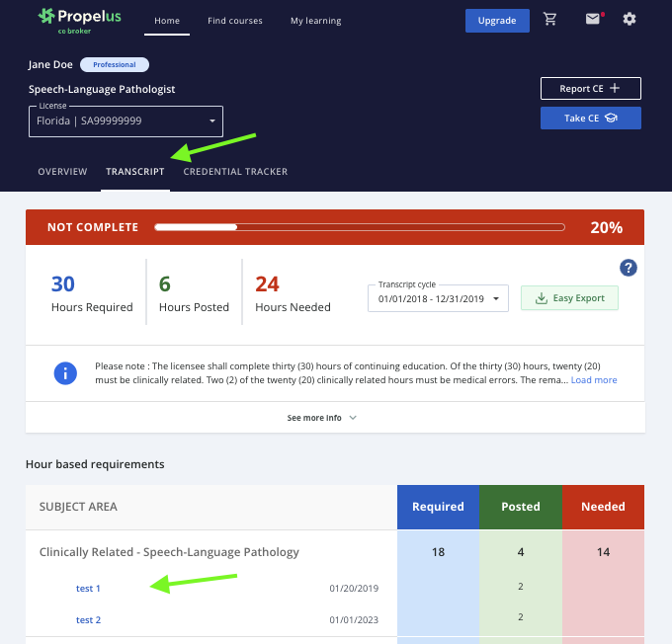Click the Easy Export button

tap(569, 298)
